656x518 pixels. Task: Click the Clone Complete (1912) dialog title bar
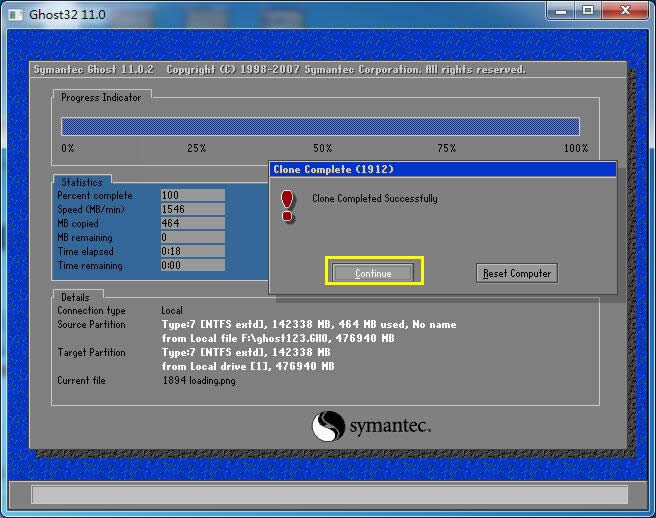(x=442, y=169)
